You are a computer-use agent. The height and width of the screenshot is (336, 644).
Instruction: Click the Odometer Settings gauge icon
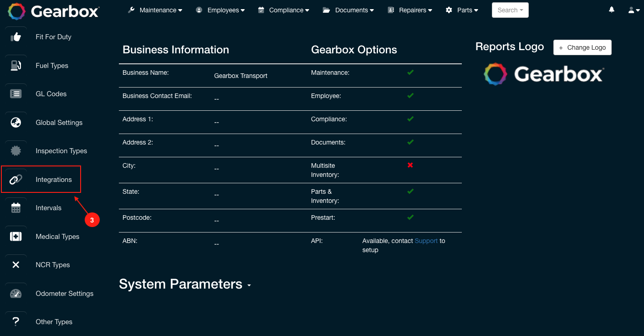pos(15,293)
